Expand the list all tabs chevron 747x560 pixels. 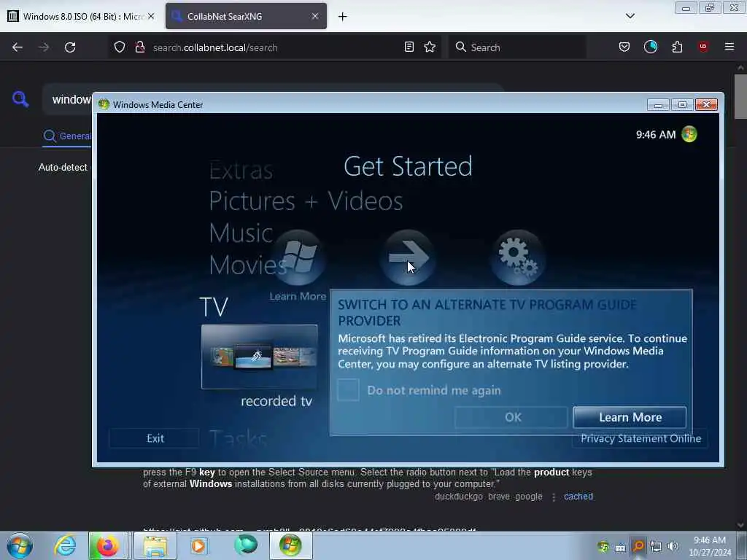630,16
